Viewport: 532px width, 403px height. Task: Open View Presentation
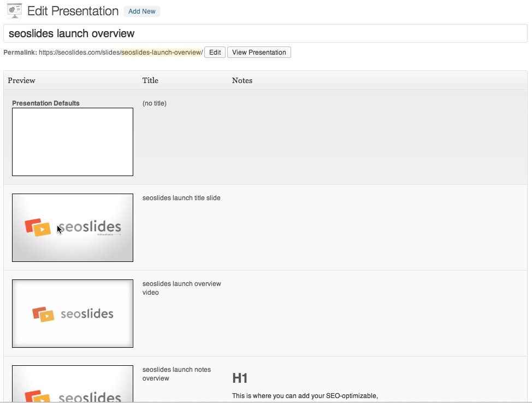pyautogui.click(x=259, y=52)
